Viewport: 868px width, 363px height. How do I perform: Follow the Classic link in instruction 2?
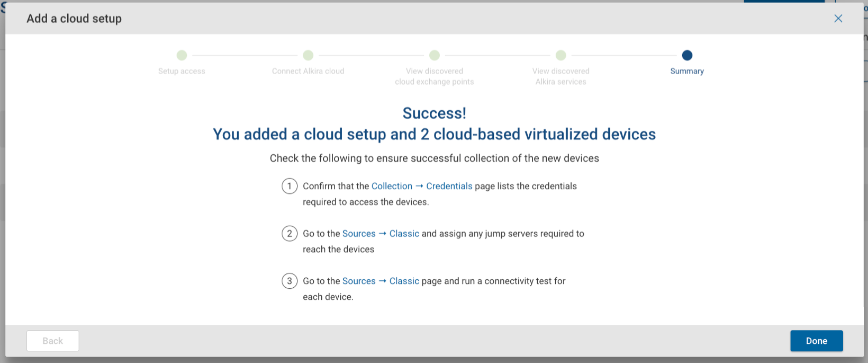[x=404, y=234]
